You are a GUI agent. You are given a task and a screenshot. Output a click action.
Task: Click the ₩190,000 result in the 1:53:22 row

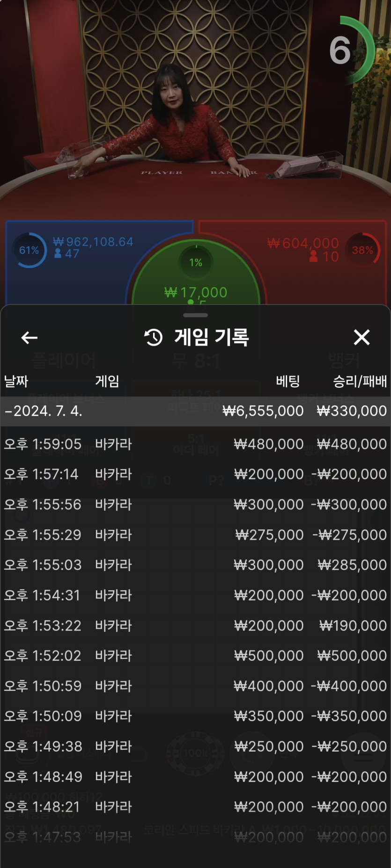353,626
